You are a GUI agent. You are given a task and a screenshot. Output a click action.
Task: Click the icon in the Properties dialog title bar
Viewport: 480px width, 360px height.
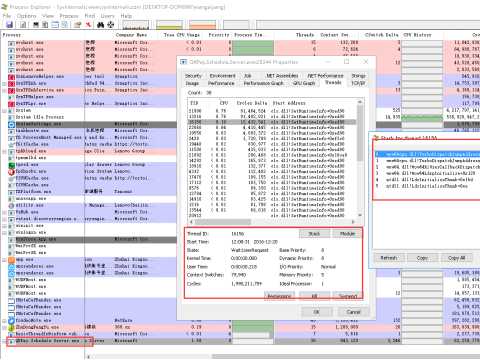(183, 62)
